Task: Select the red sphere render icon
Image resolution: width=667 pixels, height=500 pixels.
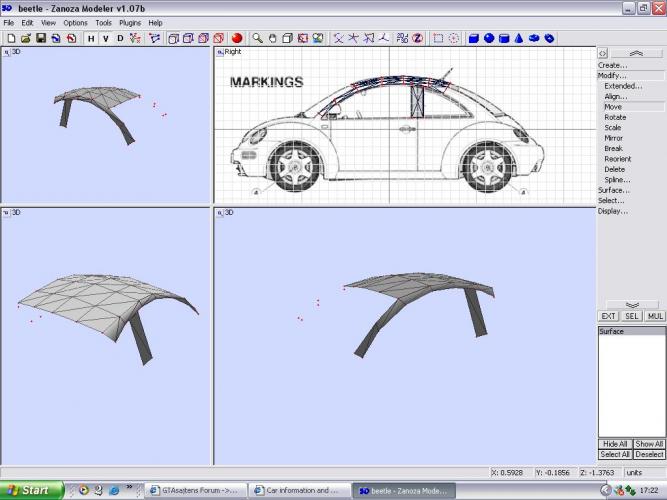Action: tap(237, 38)
